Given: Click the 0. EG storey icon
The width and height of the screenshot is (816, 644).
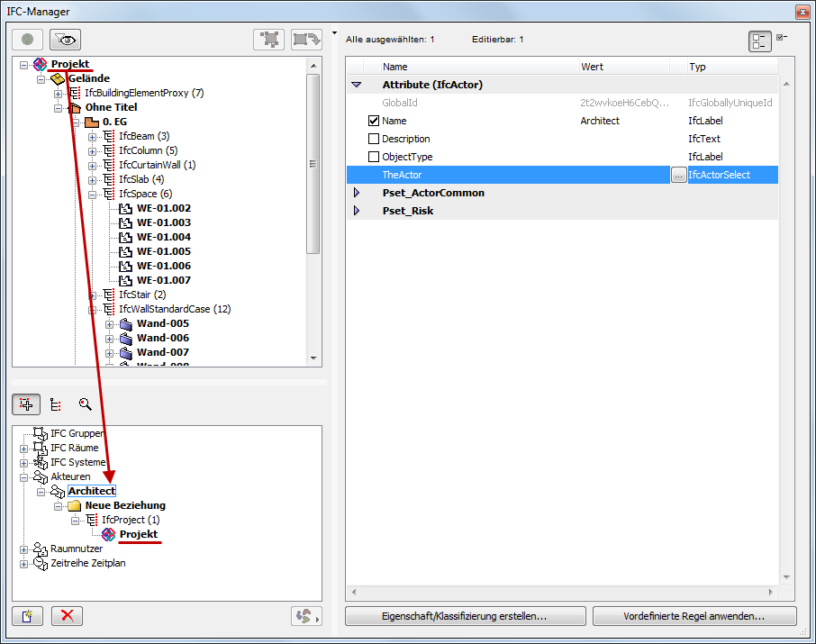Looking at the screenshot, I should 92,122.
